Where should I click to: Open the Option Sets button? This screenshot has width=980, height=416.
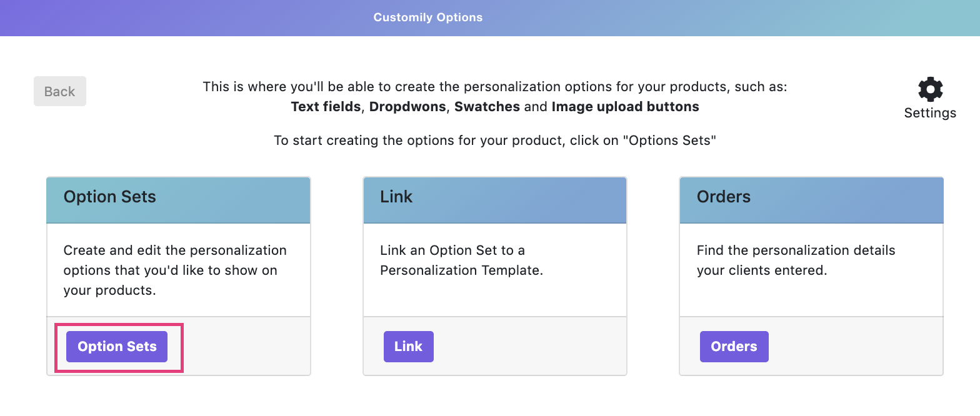pyautogui.click(x=117, y=347)
